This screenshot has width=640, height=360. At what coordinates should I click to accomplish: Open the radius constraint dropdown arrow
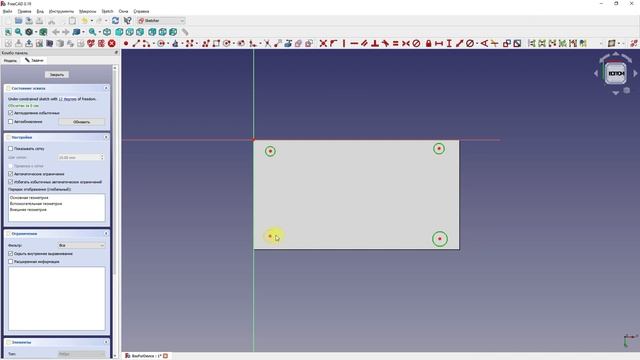click(477, 43)
